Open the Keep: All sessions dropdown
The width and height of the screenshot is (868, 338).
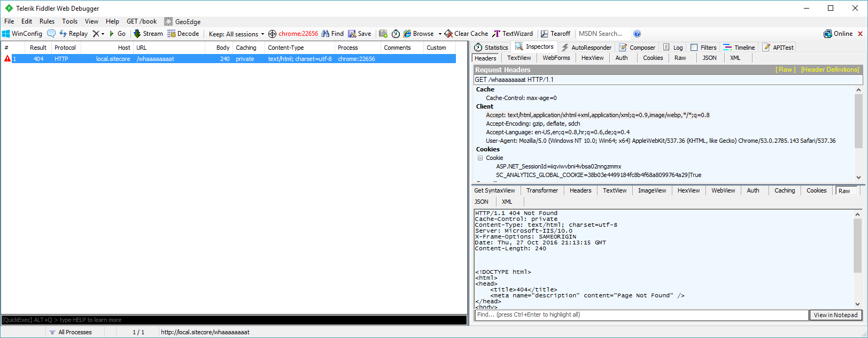point(236,34)
